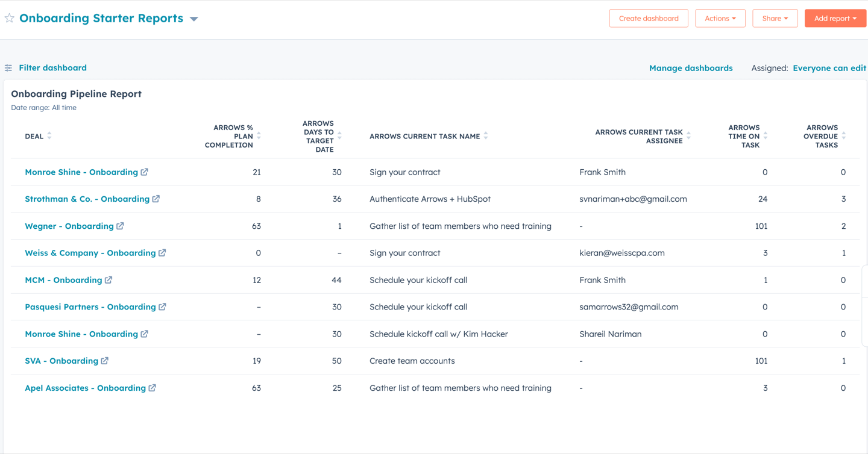Open external link icon beside MCM - Onboarding
Viewport: 868px width, 454px height.
tap(108, 280)
